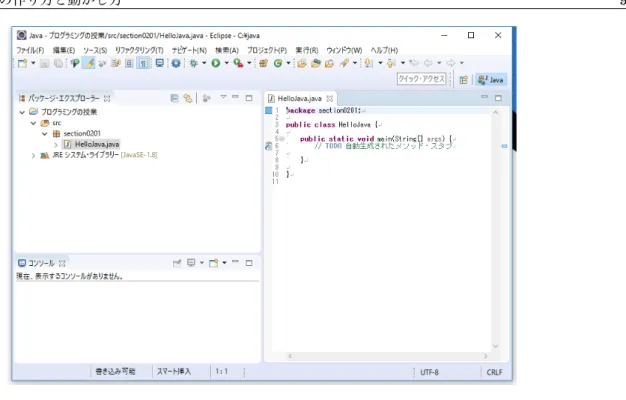Open the 実行(R) menu
Image resolution: width=626 pixels, height=400 pixels.
[307, 50]
